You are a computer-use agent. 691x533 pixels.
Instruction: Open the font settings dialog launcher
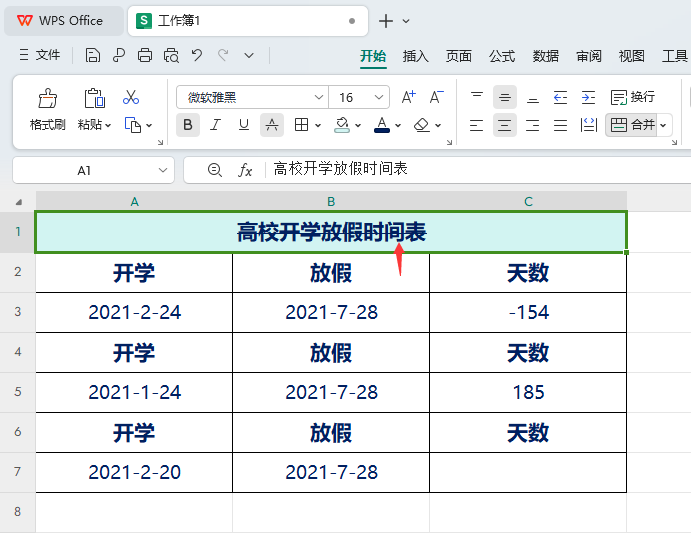(449, 142)
